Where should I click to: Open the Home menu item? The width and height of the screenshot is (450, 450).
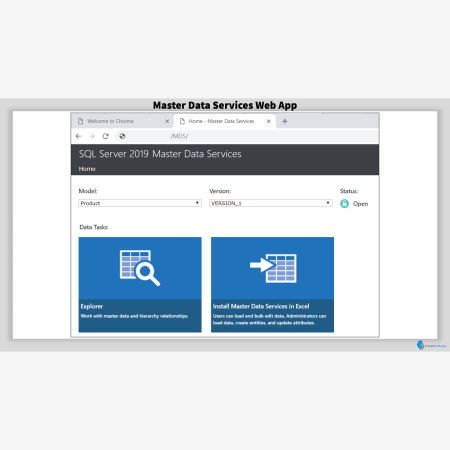(x=87, y=169)
